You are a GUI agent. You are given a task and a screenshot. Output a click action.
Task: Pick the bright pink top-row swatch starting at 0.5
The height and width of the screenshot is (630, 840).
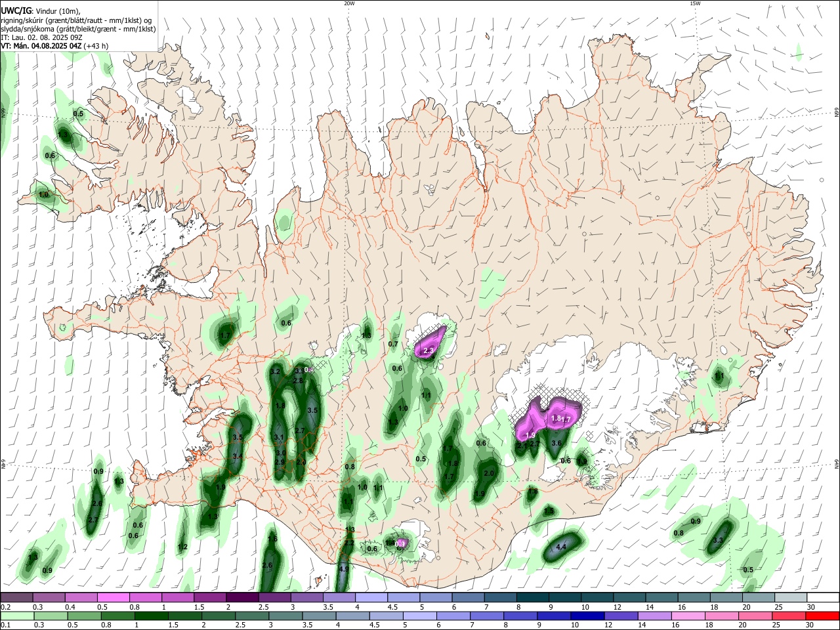(x=114, y=597)
